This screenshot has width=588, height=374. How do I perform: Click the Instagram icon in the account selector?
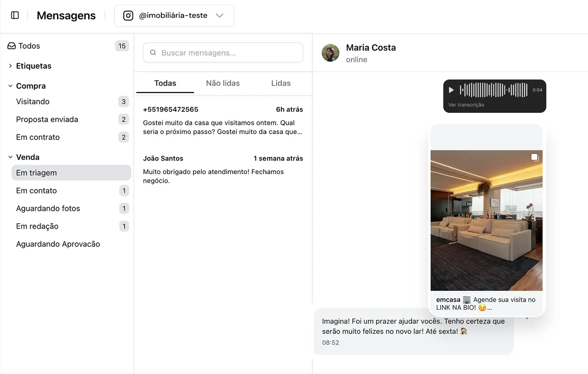128,15
